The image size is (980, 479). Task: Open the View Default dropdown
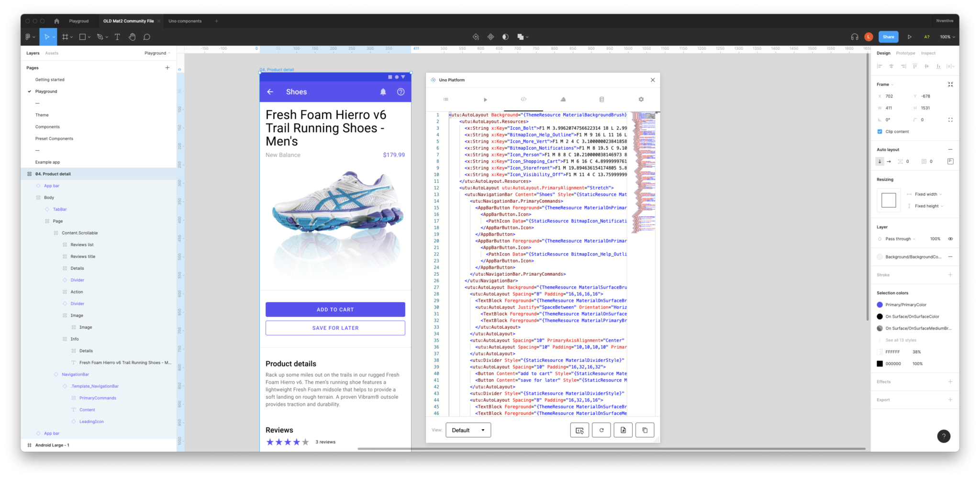point(468,430)
